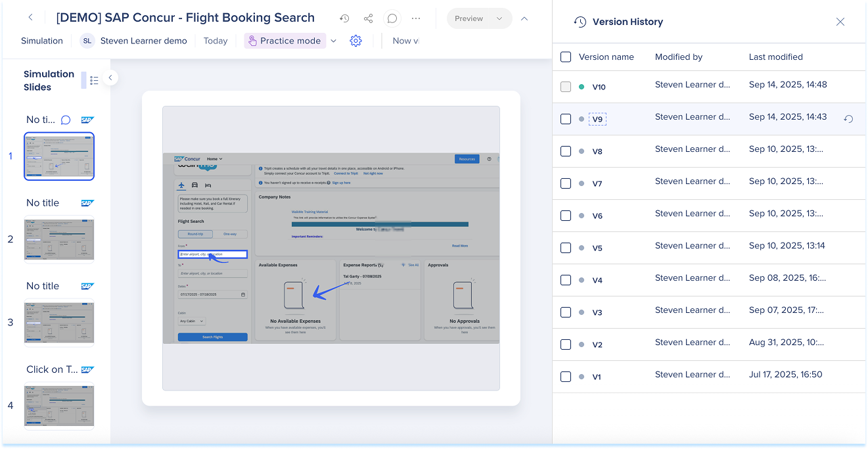868x449 pixels.
Task: Open Practice mode dropdown chevron
Action: [x=333, y=41]
